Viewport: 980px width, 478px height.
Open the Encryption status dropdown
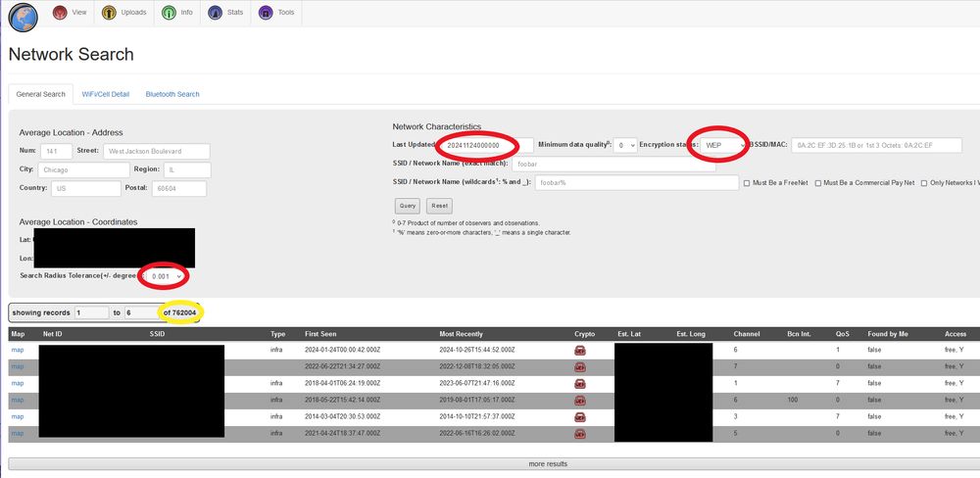pyautogui.click(x=723, y=145)
